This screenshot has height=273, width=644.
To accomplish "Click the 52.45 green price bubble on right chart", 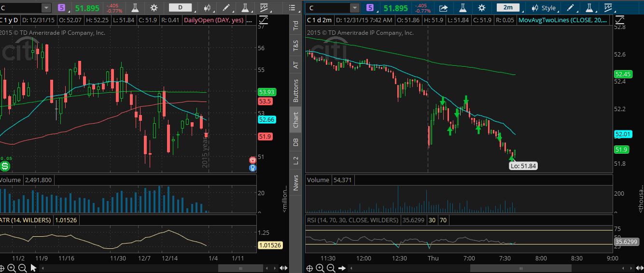I will tap(623, 74).
